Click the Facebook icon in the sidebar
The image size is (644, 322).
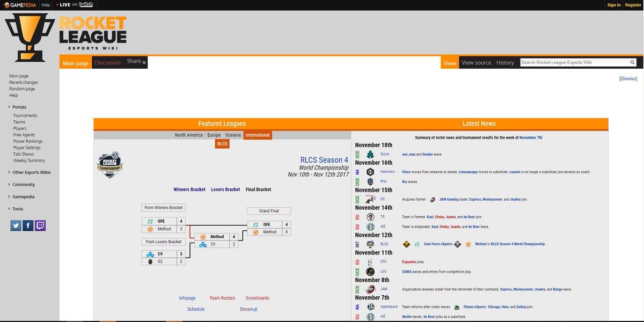(27, 225)
